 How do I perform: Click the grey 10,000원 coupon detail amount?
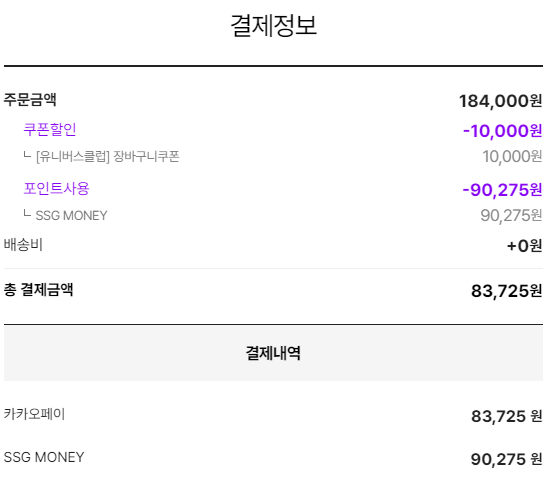[512, 157]
